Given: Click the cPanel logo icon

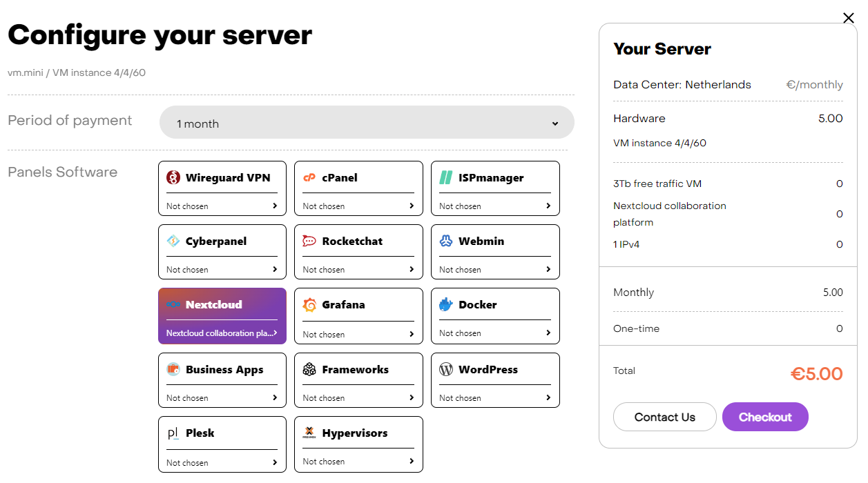Looking at the screenshot, I should 309,178.
